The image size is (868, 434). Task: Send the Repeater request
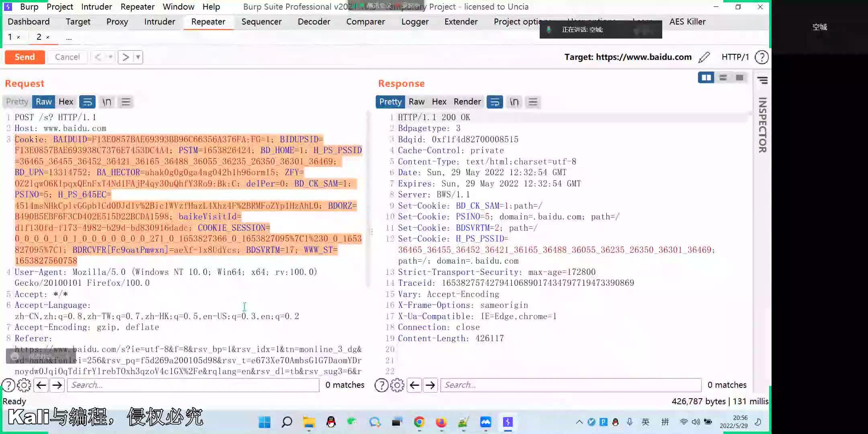tap(25, 57)
